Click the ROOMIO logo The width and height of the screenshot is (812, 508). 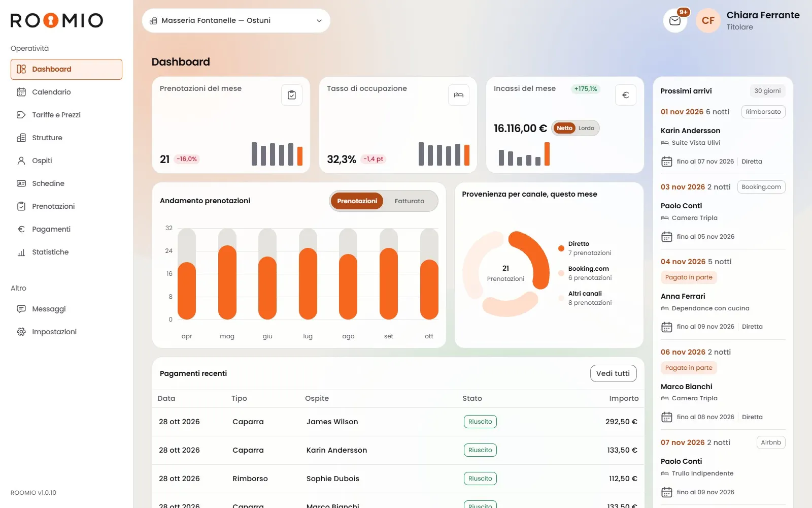pos(57,20)
